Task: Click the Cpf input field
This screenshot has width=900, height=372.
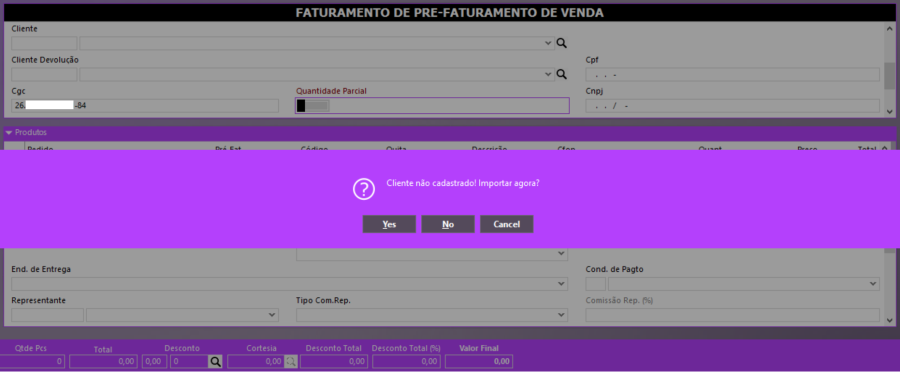Action: pyautogui.click(x=732, y=75)
